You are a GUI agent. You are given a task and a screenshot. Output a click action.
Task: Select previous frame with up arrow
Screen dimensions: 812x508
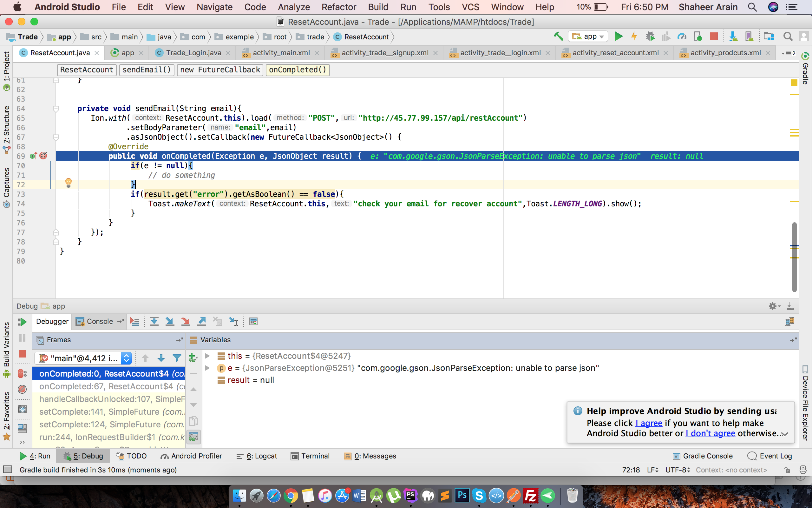coord(145,358)
